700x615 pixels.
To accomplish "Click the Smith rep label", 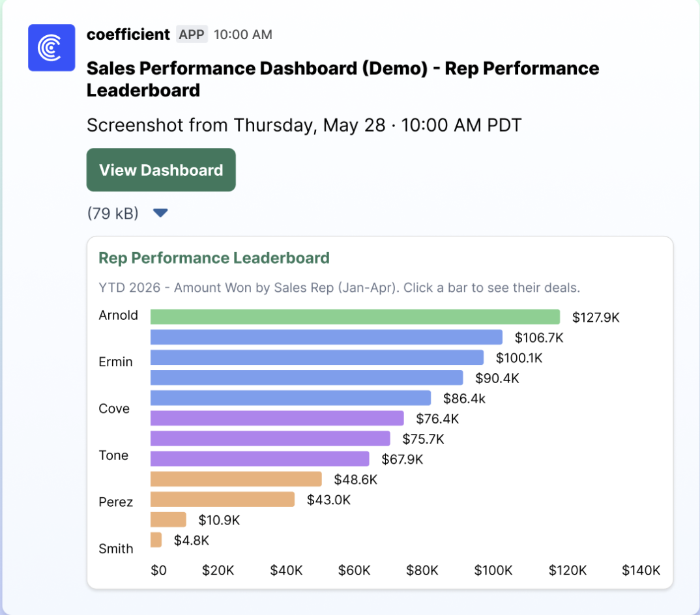I will (115, 549).
